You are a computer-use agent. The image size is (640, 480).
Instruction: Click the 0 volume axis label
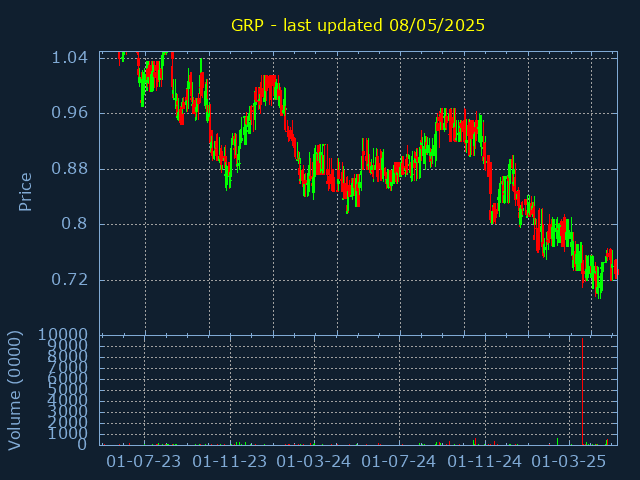(82, 444)
